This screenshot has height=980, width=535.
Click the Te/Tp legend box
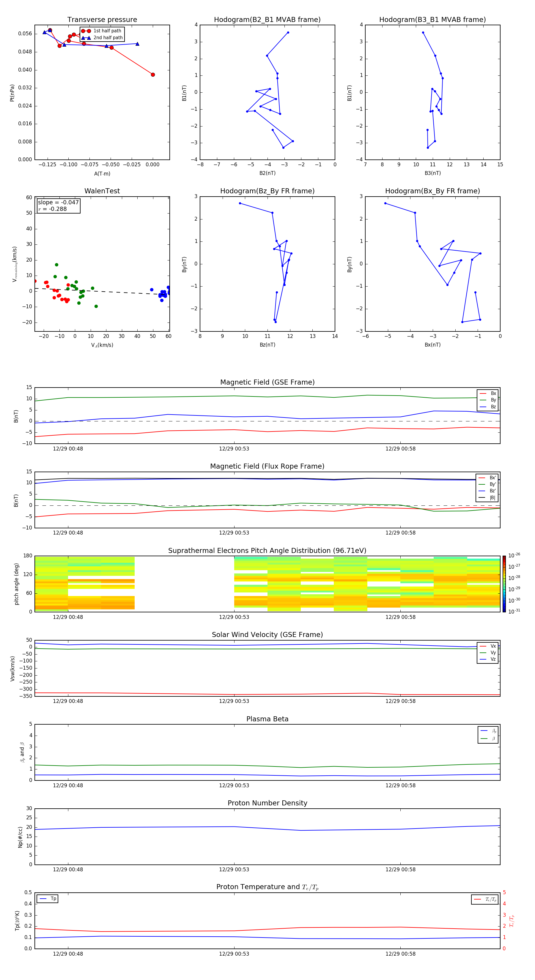(x=485, y=899)
